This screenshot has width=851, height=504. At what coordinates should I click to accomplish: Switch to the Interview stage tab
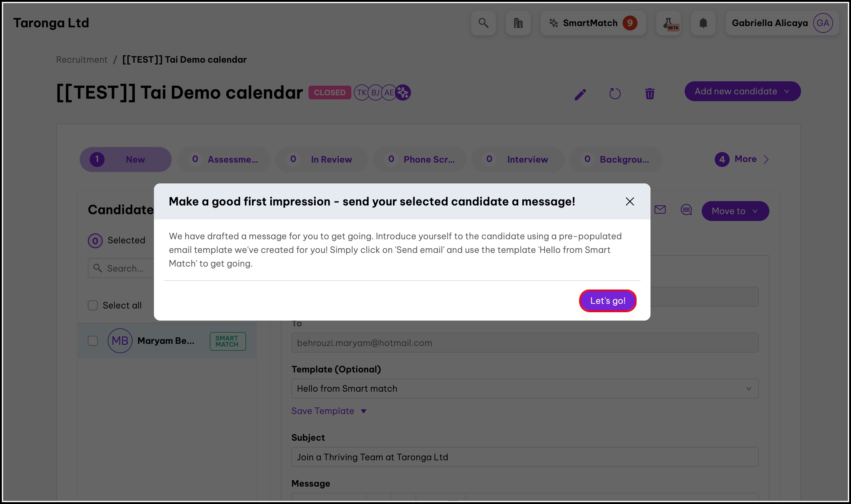tap(518, 159)
